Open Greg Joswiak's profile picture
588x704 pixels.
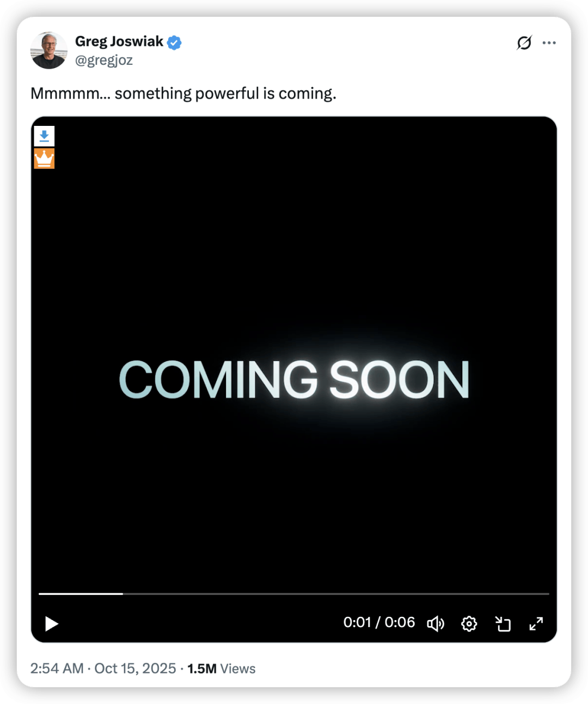49,50
